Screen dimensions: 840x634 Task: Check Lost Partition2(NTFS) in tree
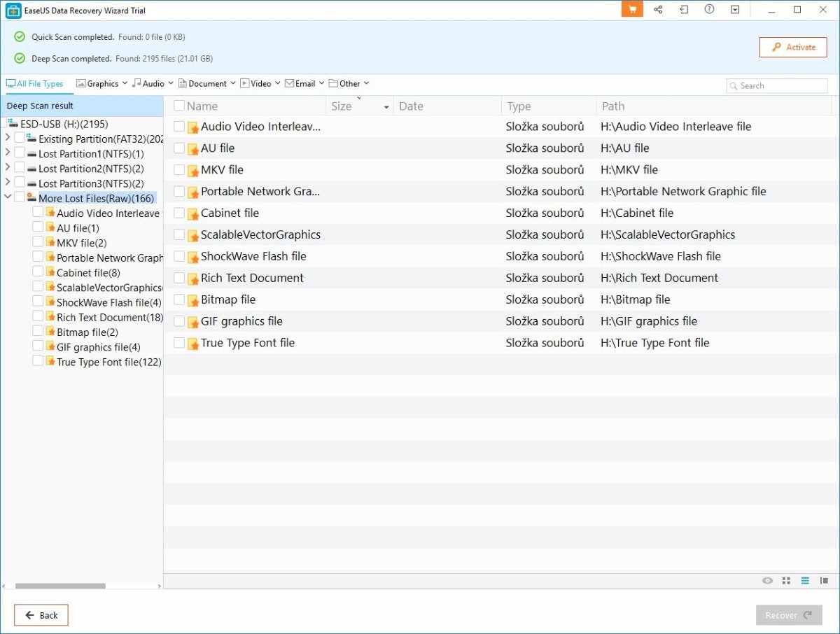20,168
